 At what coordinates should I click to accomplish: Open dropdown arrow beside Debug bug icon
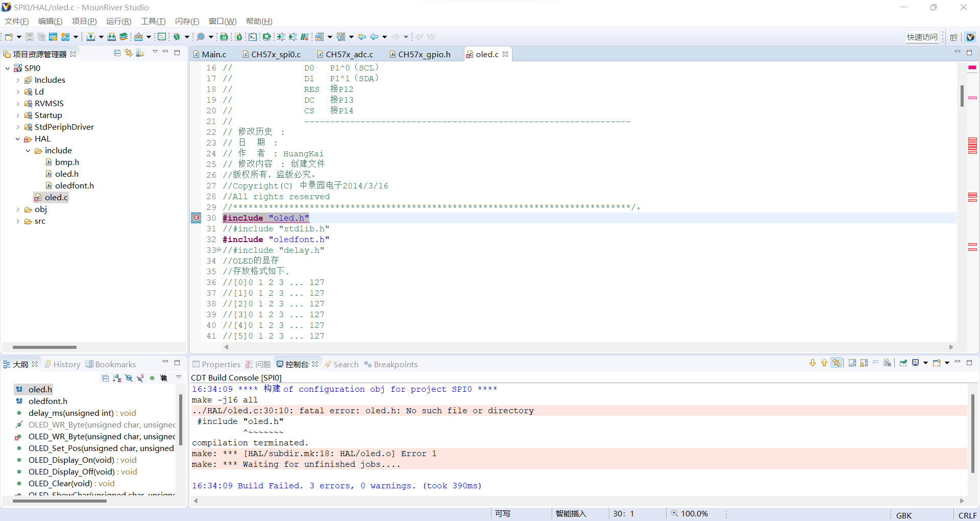(x=187, y=37)
